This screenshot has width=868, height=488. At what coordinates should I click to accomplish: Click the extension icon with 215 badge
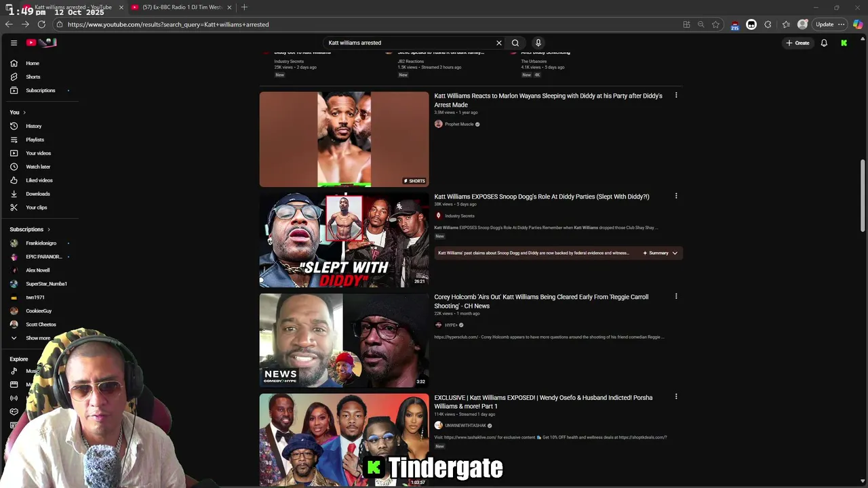coord(735,25)
